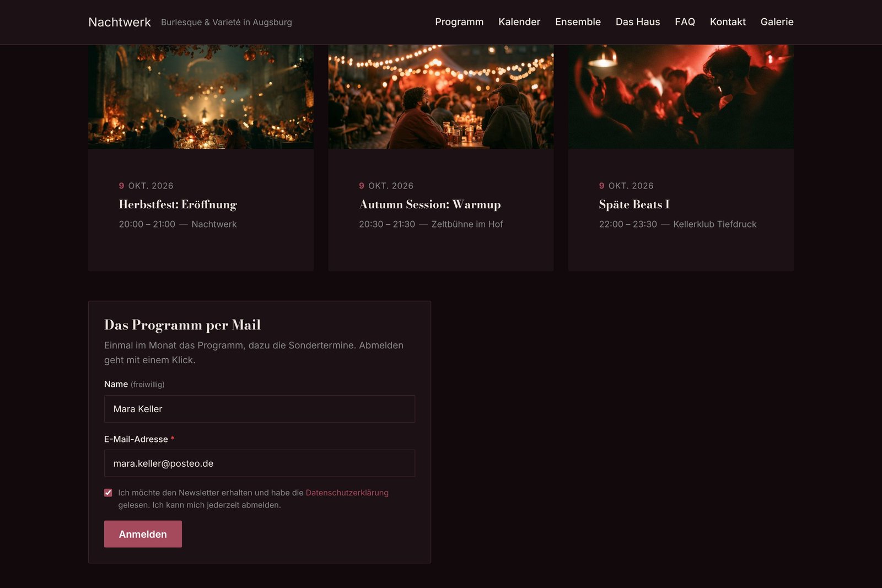Focus the Name input field
The image size is (882, 588).
[260, 409]
